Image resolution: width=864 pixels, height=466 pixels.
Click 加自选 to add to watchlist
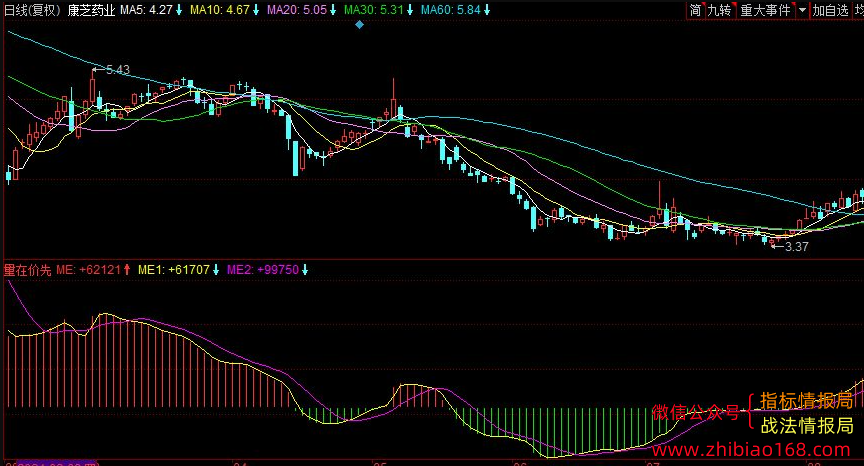coord(830,10)
